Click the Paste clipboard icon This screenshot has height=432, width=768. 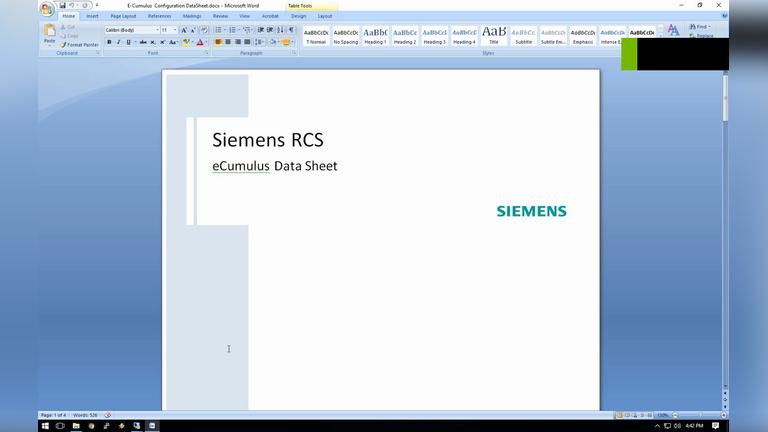(49, 31)
